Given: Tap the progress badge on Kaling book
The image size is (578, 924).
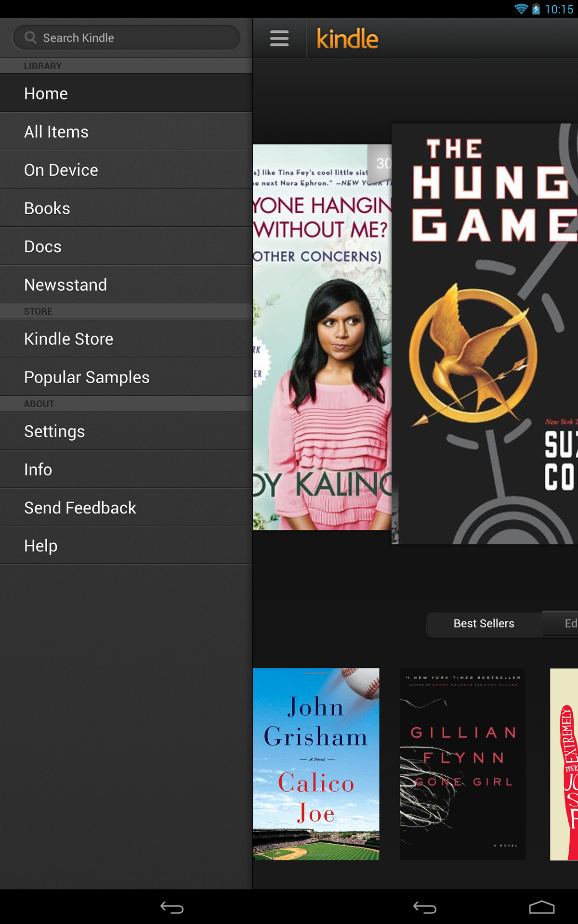Looking at the screenshot, I should coord(381,164).
